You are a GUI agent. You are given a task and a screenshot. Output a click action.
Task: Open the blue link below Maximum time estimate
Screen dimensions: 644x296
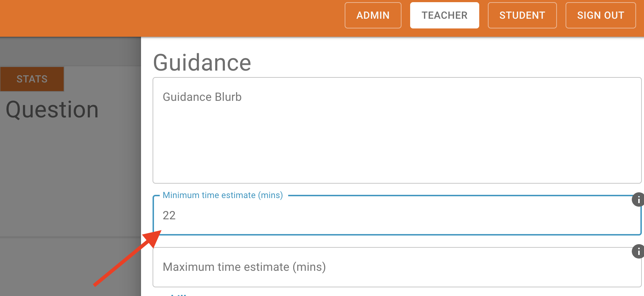click(x=178, y=294)
